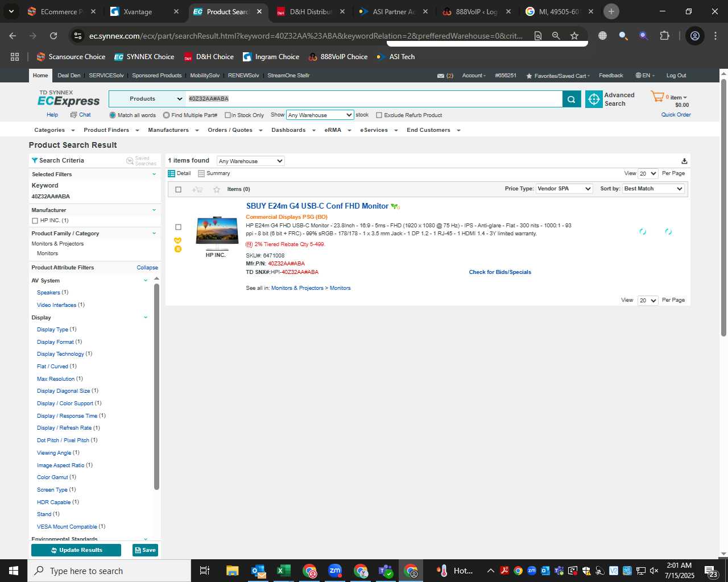Check HP INC. manufacturer filter
This screenshot has width=728, height=582.
tap(35, 221)
